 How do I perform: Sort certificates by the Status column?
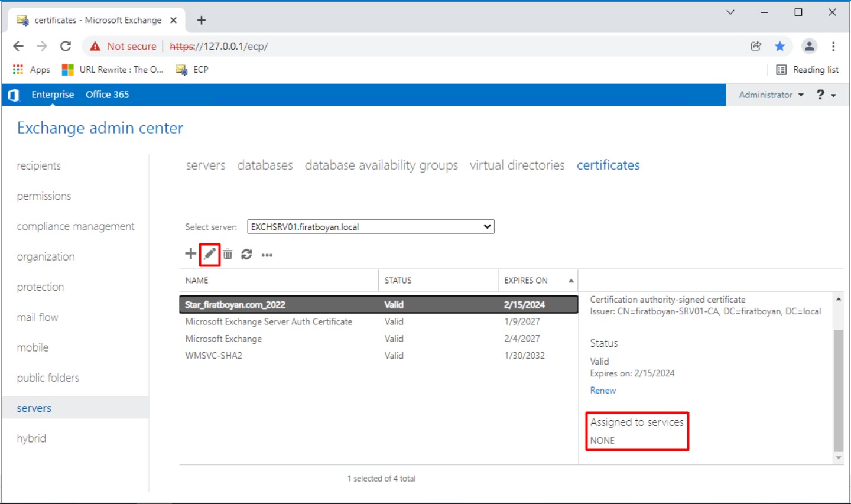pos(439,281)
